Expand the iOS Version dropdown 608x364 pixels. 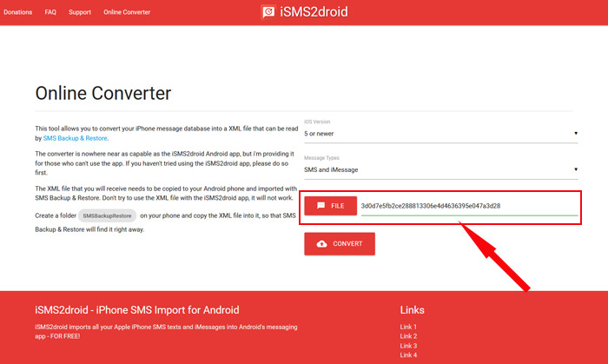[441, 134]
